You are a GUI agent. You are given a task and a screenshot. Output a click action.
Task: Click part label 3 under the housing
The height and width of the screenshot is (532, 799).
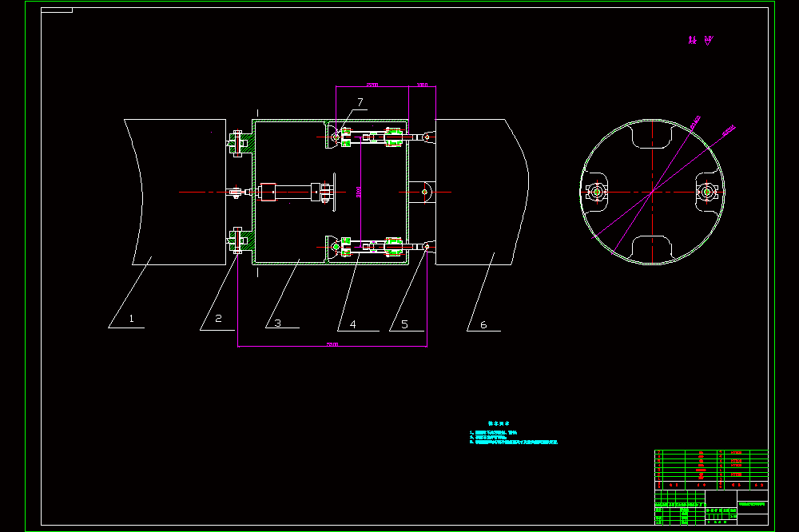pos(278,323)
